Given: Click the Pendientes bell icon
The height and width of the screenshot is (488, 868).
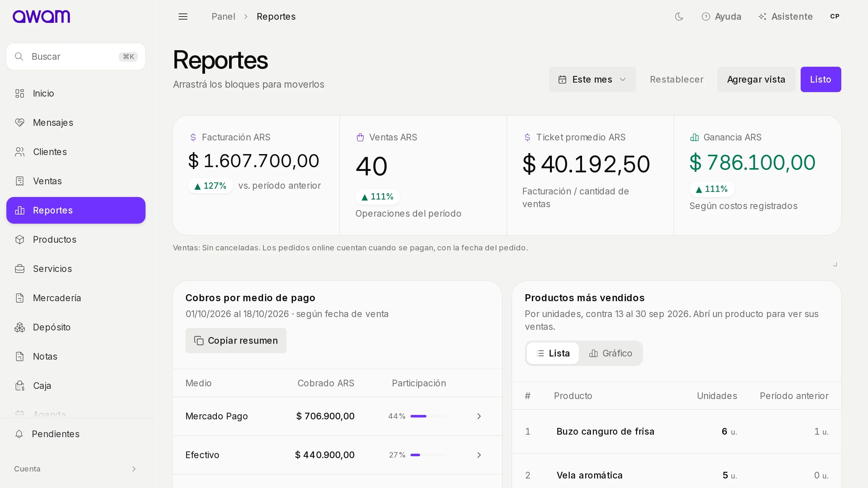Looking at the screenshot, I should (19, 434).
